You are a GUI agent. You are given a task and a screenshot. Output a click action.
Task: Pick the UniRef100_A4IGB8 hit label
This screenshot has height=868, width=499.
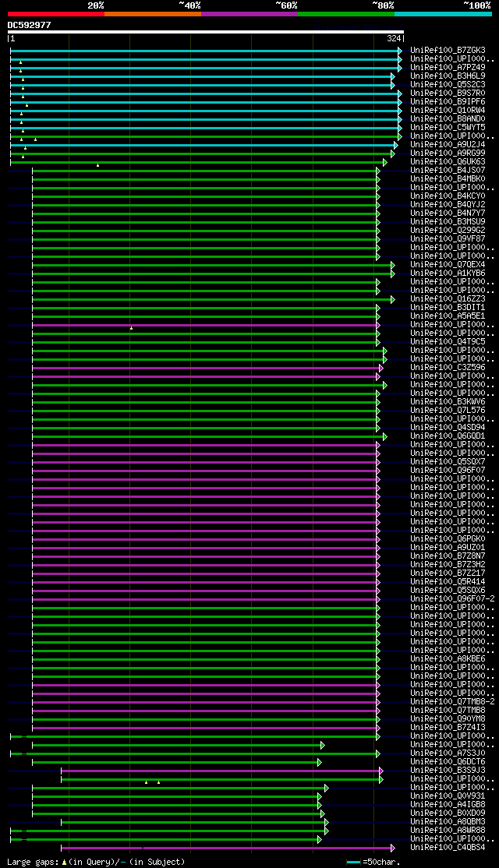tap(448, 806)
